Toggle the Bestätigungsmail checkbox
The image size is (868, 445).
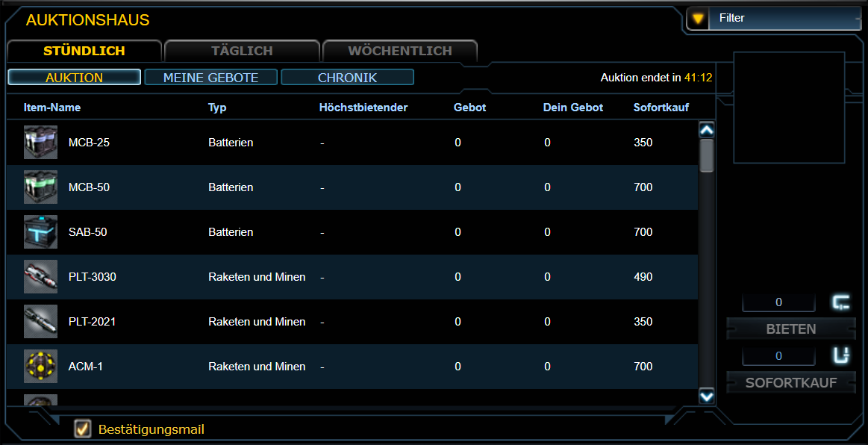[x=83, y=429]
